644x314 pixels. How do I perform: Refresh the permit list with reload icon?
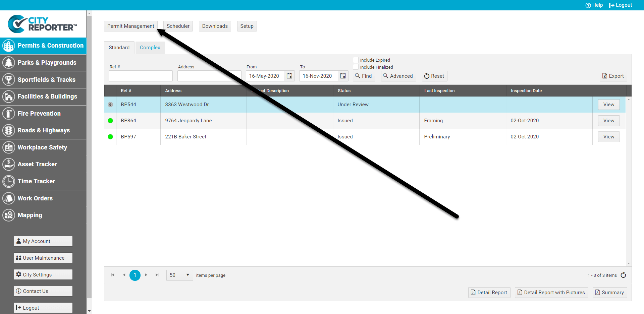[x=623, y=275]
